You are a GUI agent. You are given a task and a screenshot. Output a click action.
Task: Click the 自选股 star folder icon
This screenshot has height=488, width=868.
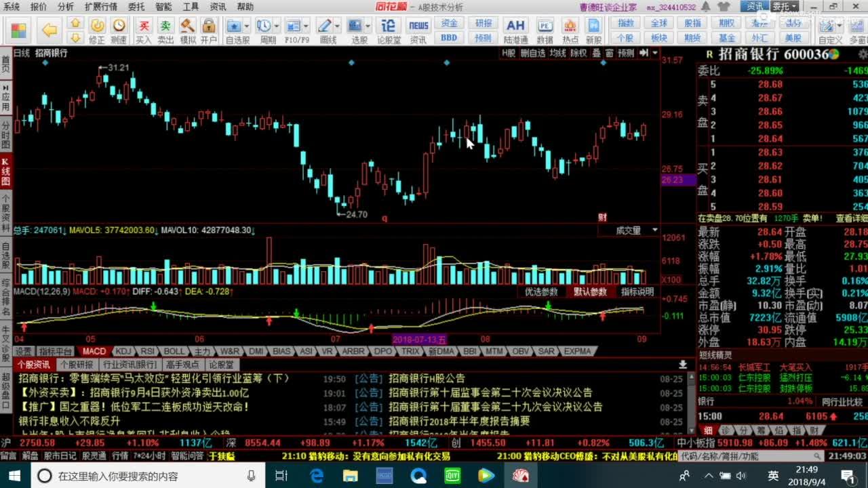234,26
